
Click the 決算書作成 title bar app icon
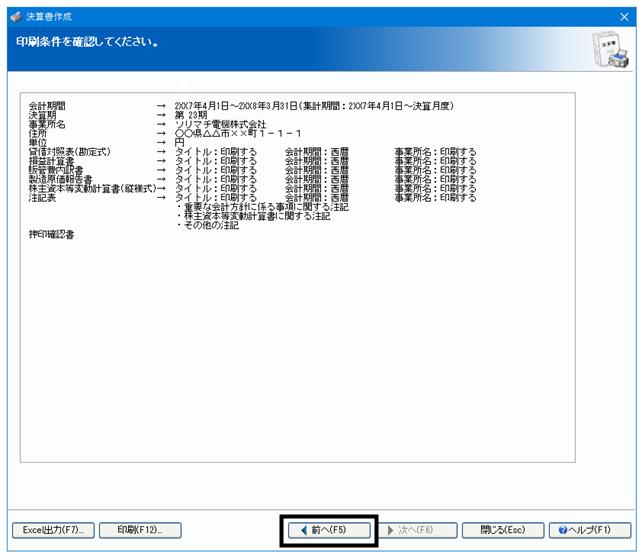(16, 17)
